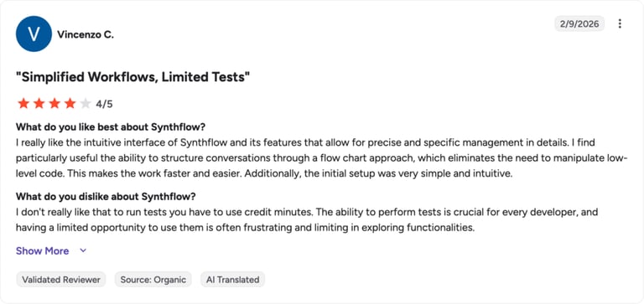
Task: Expand review via Show More chevron
Action: click(83, 250)
